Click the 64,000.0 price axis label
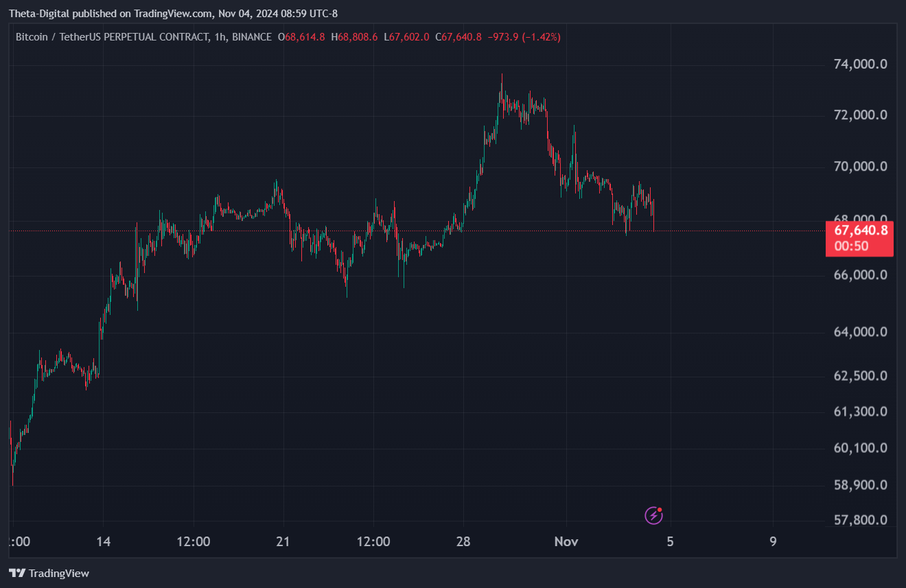The height and width of the screenshot is (588, 906). click(861, 331)
